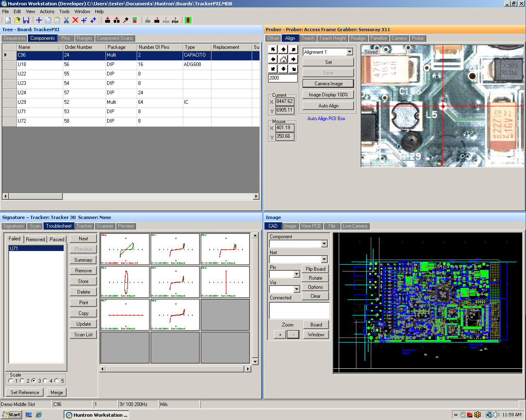Click the Copy toolbar icon
The image size is (526, 420).
coord(48,20)
